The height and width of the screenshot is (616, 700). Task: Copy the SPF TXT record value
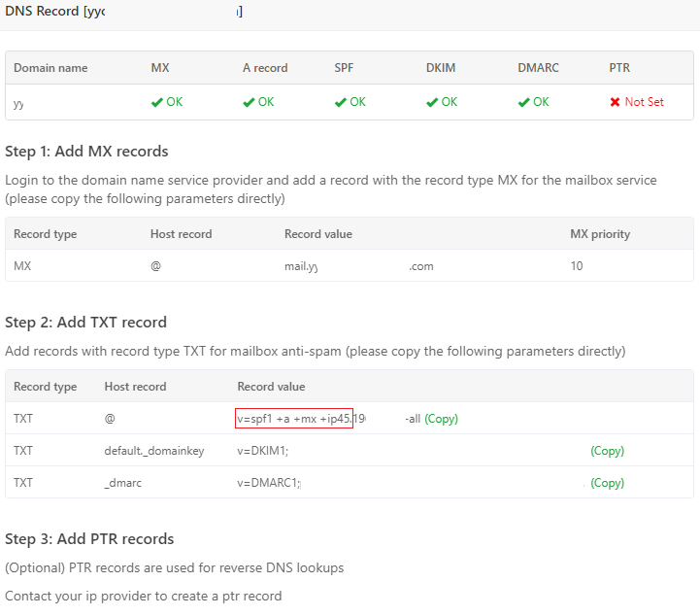(x=441, y=419)
